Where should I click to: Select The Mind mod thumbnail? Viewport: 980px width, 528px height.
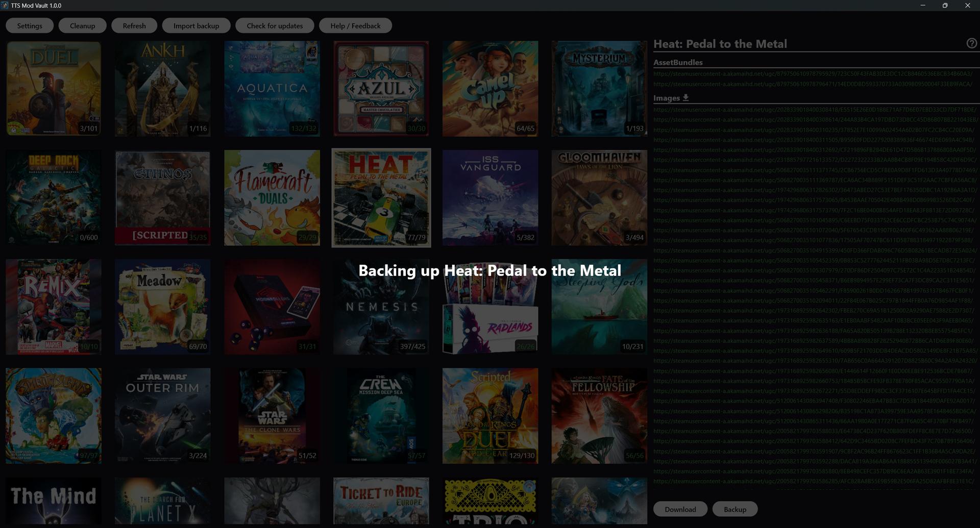(x=54, y=500)
